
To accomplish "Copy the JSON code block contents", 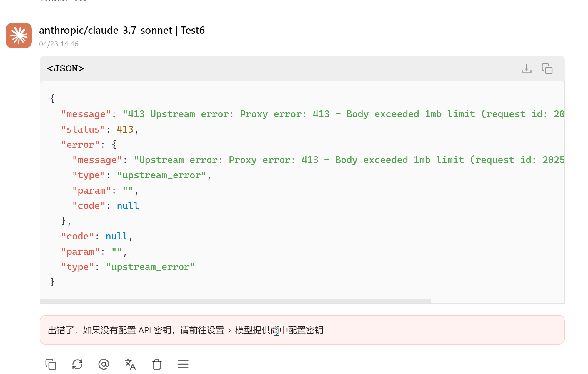I will 547,69.
